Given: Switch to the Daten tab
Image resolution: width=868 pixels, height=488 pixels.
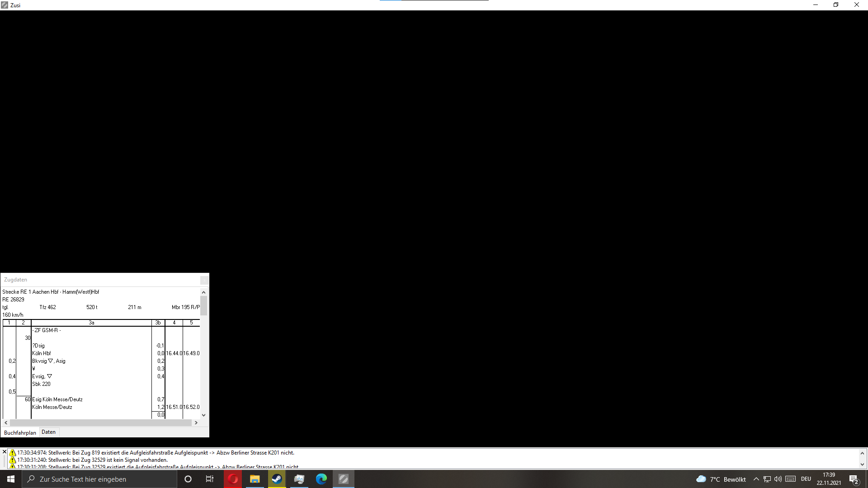Looking at the screenshot, I should tap(48, 432).
